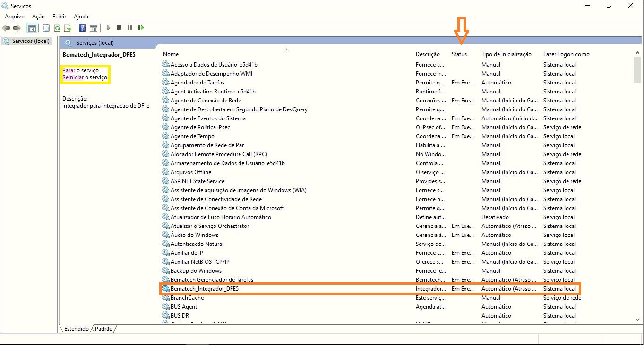Select Agente de Eventos do Sistema service

(x=208, y=118)
